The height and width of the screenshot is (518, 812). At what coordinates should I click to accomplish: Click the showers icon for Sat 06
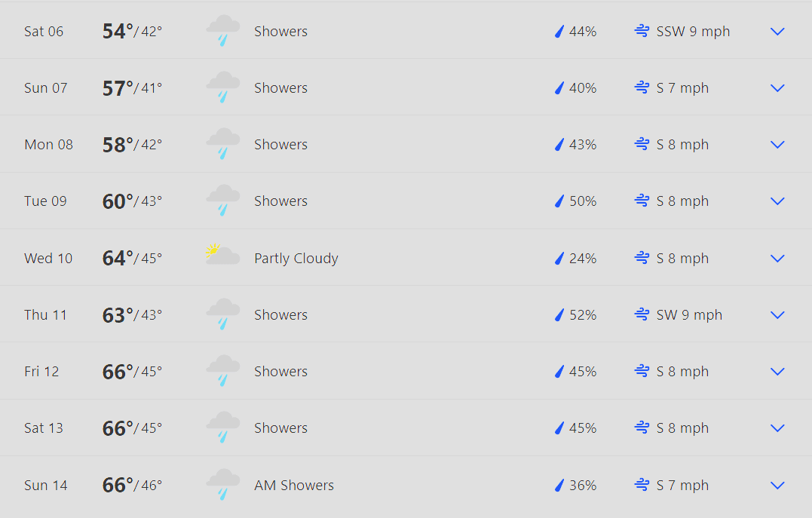tap(223, 31)
